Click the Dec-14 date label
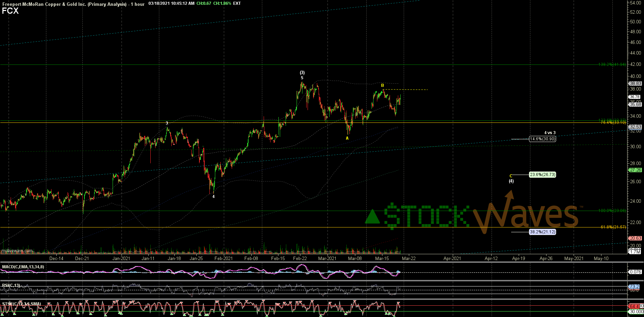Image resolution: width=644 pixels, height=317 pixels. click(56, 258)
